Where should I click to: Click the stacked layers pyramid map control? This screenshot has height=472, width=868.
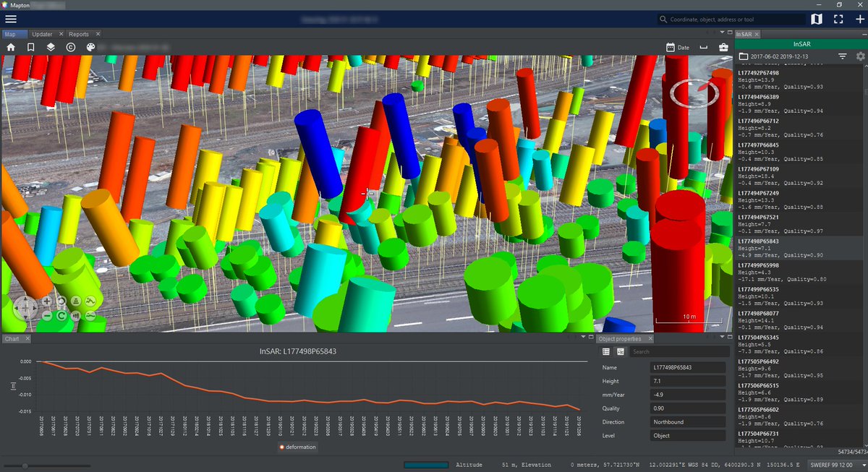pos(76,301)
